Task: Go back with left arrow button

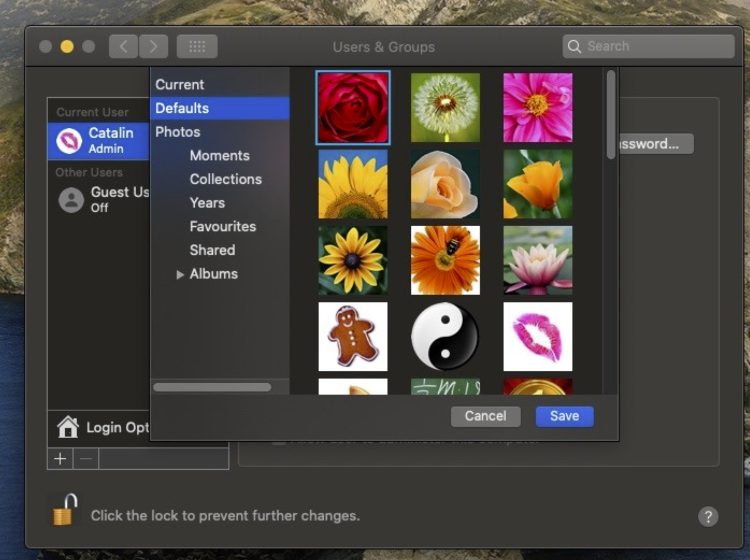Action: tap(123, 46)
